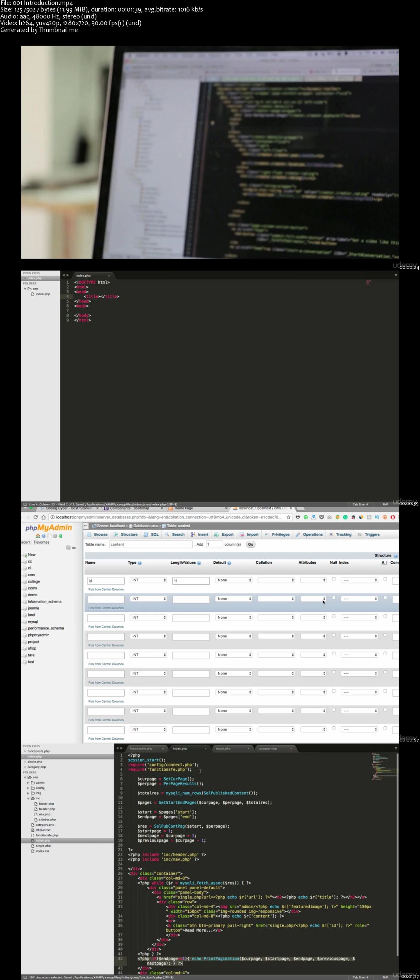The image size is (420, 980).
Task: Click Tab Size: 4 in the 107 characters status bar
Action: (x=361, y=977)
